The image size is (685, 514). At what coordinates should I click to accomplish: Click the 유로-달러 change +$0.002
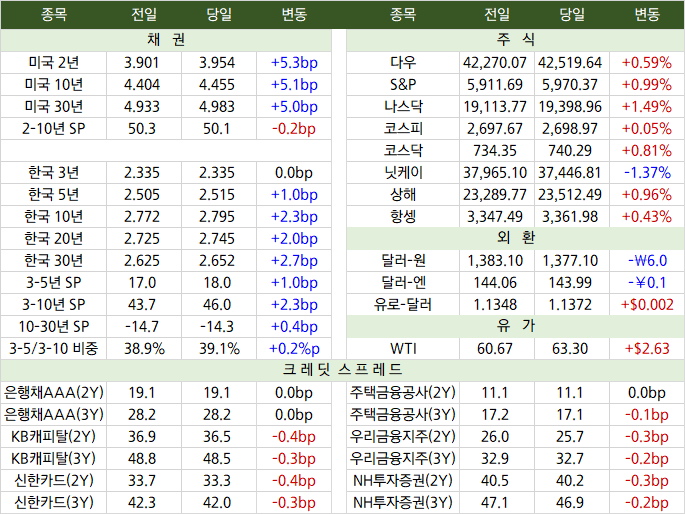click(647, 305)
